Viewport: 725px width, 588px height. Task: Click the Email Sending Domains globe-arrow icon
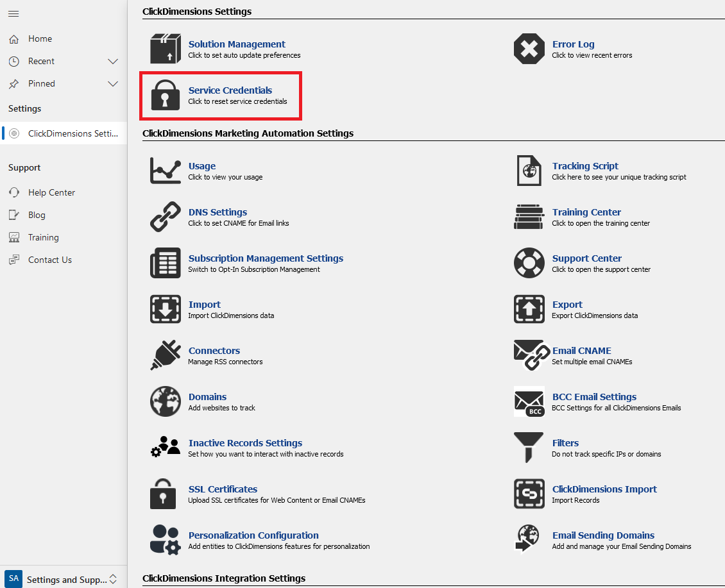527,539
